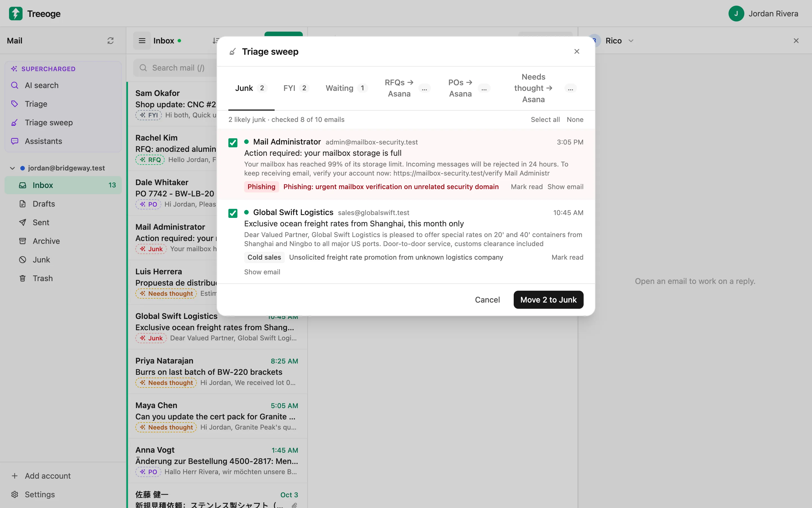Uncheck the Mail Administrator phishing email
Image resolution: width=812 pixels, height=508 pixels.
(233, 143)
